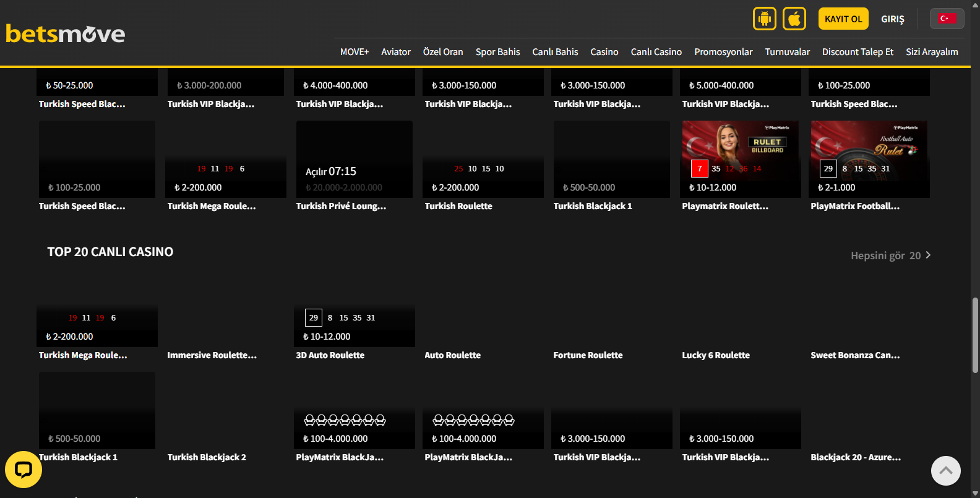
Task: Click the Android app download icon
Action: pyautogui.click(x=764, y=19)
